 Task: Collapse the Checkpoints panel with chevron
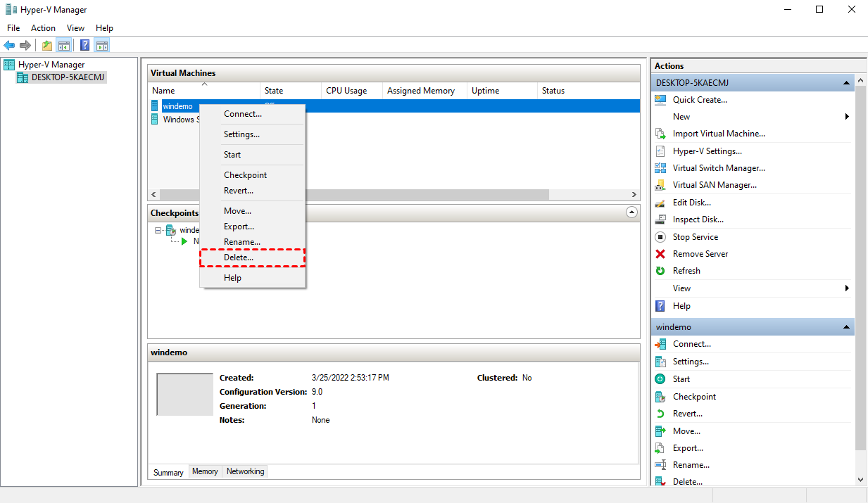coord(631,212)
